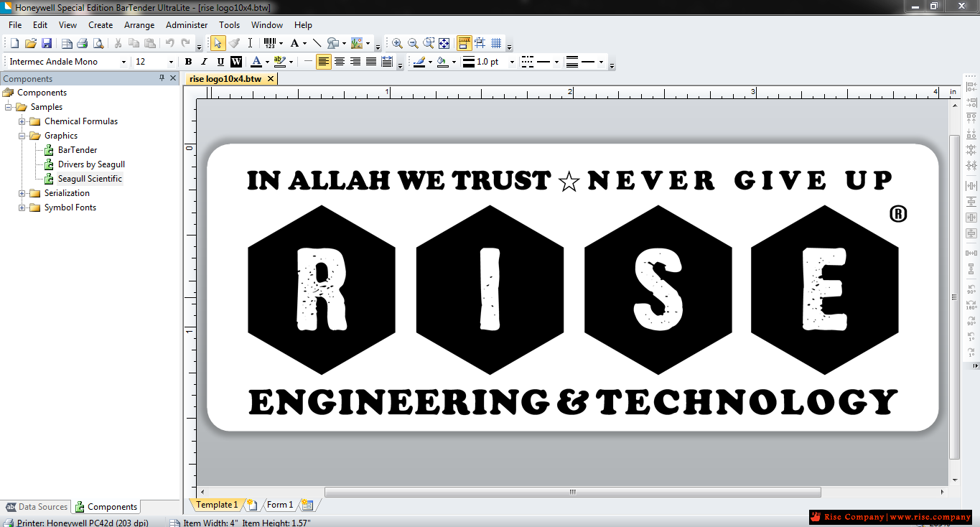
Task: Pick the text creation tool (letter A)
Action: (x=294, y=44)
